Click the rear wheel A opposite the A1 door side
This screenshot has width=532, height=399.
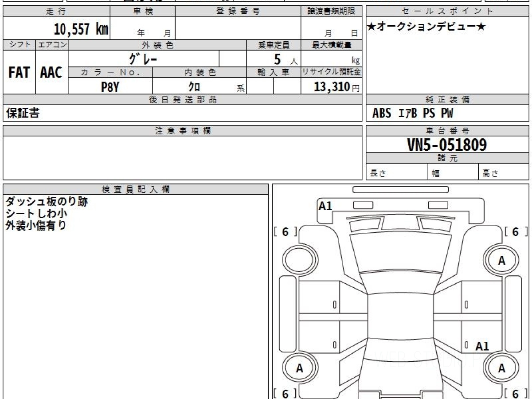point(300,368)
